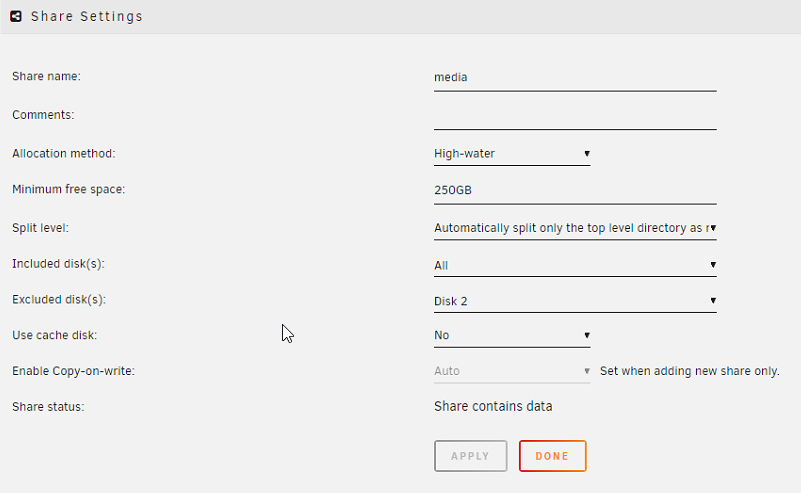The height and width of the screenshot is (493, 801).
Task: Open the Use cache disk No dropdown
Action: coord(512,336)
